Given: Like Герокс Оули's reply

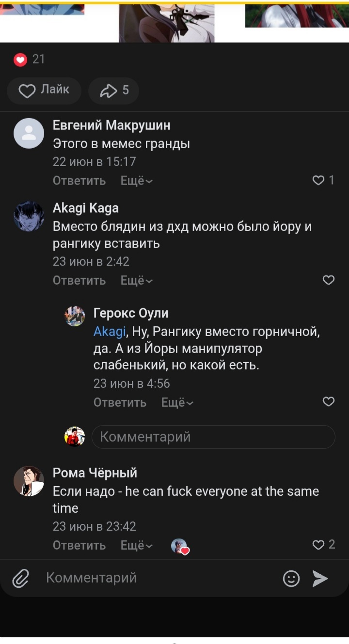Looking at the screenshot, I should point(329,402).
